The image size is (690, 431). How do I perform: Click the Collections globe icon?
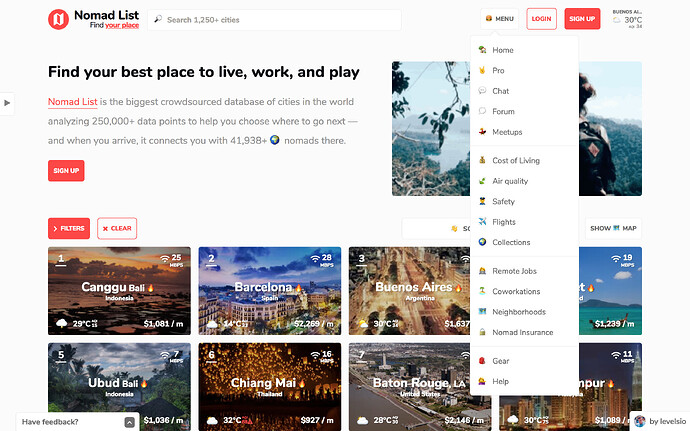coord(482,242)
